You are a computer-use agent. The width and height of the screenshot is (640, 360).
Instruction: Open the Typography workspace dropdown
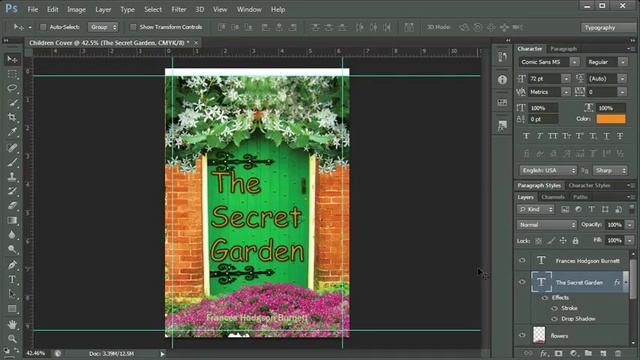[x=608, y=28]
